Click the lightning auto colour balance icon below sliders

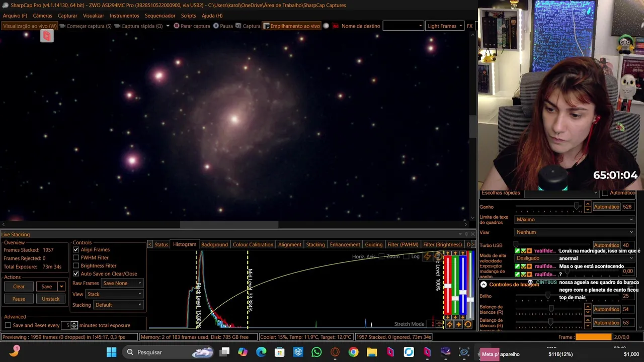449,324
